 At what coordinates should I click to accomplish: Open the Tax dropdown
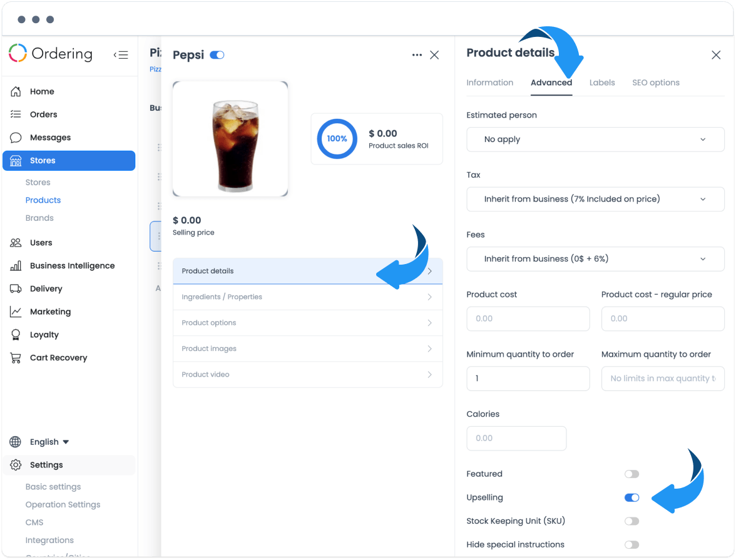click(x=595, y=199)
